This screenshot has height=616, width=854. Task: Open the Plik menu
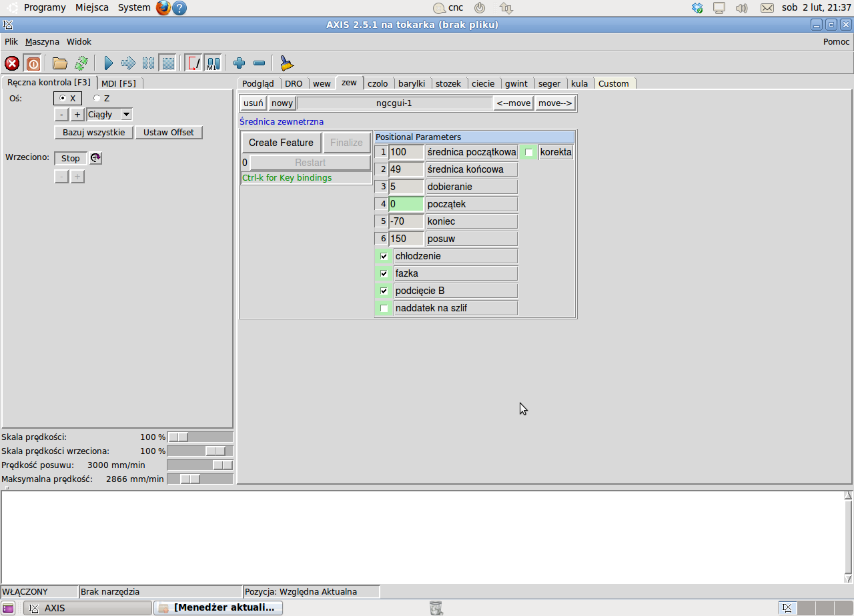[11, 41]
